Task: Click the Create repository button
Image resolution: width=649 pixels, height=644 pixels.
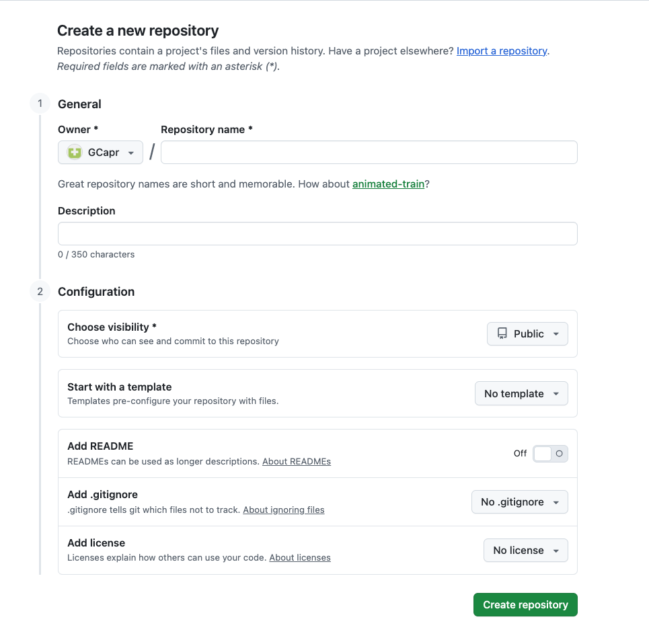Action: pos(525,604)
